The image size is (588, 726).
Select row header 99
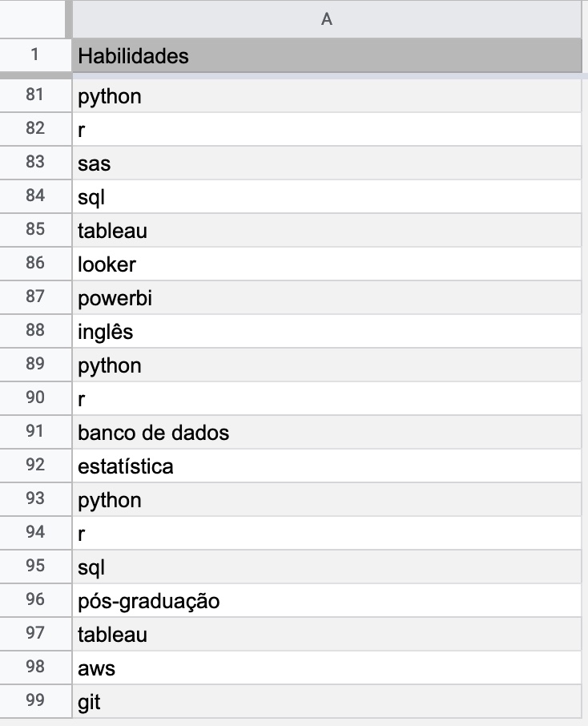35,701
